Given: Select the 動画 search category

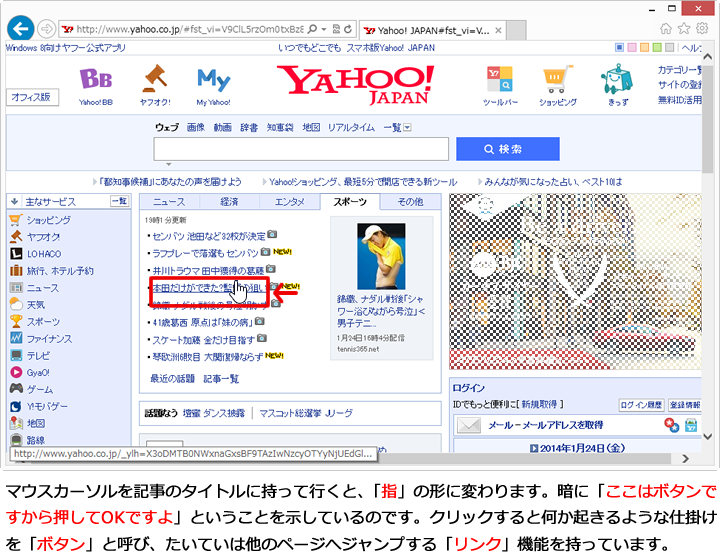Looking at the screenshot, I should click(x=223, y=127).
